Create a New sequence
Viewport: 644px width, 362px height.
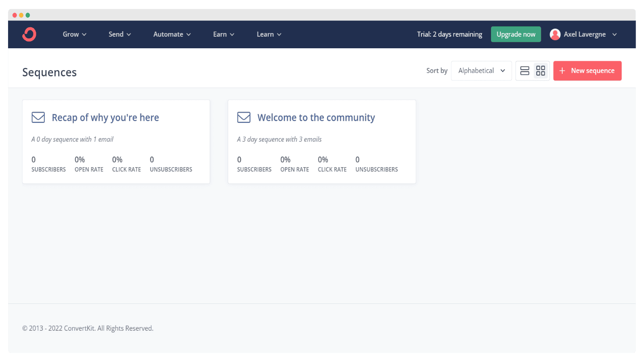587,71
